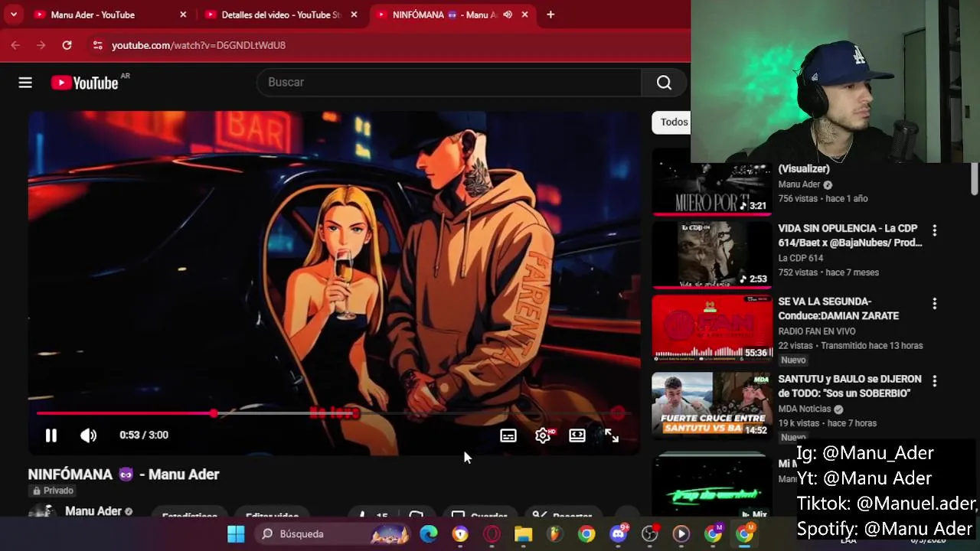
Task: Open options for 'VIDA SIN OPULENCIA' video
Action: point(934,230)
